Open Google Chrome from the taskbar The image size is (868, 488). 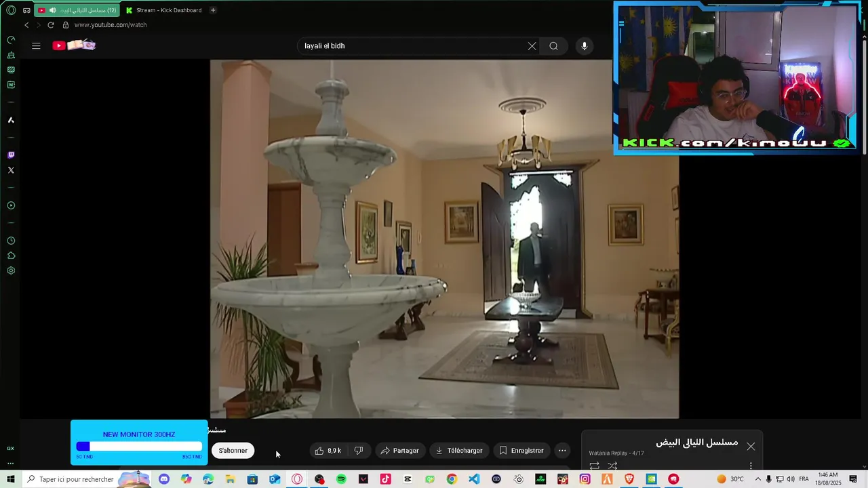(x=452, y=479)
